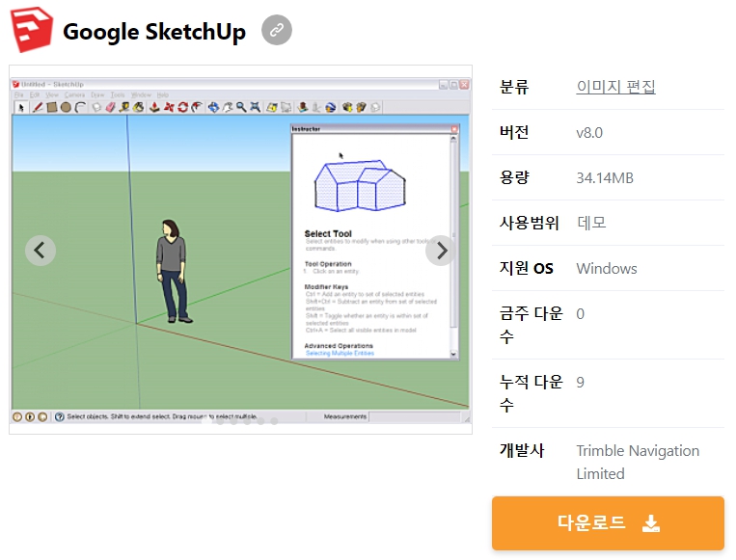Image resolution: width=736 pixels, height=560 pixels.
Task: Select the Line pencil tool in SketchUp toolbar
Action: tap(38, 107)
